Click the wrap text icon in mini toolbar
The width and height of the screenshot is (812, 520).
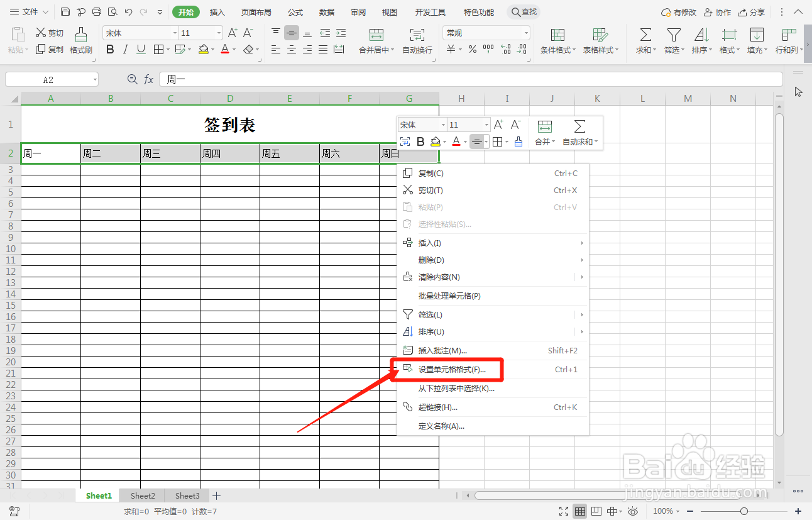tap(405, 142)
